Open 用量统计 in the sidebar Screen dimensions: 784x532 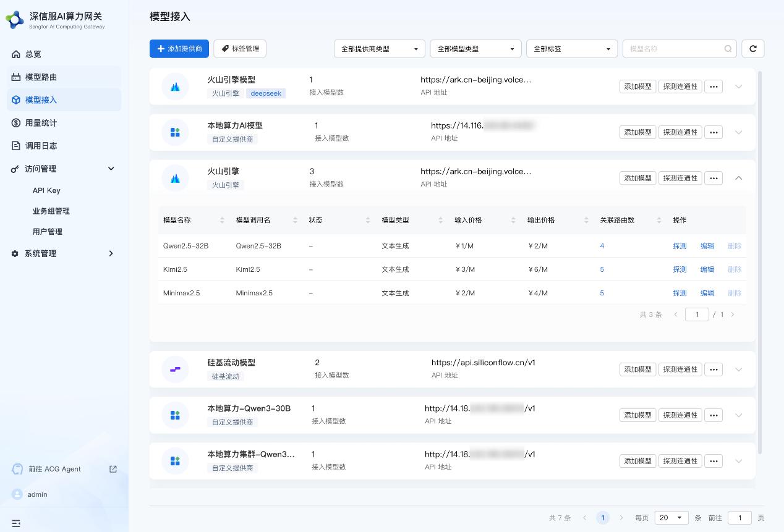[x=64, y=123]
